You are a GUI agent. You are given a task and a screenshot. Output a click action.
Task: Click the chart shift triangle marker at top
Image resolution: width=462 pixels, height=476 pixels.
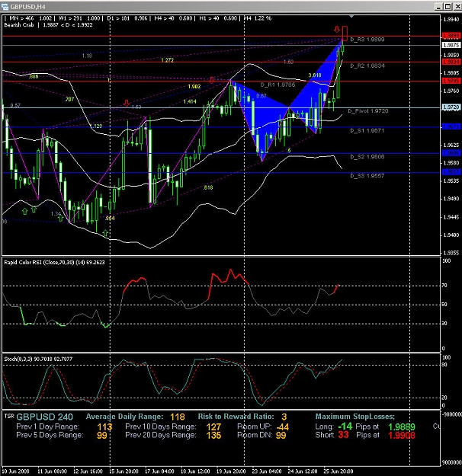click(351, 16)
